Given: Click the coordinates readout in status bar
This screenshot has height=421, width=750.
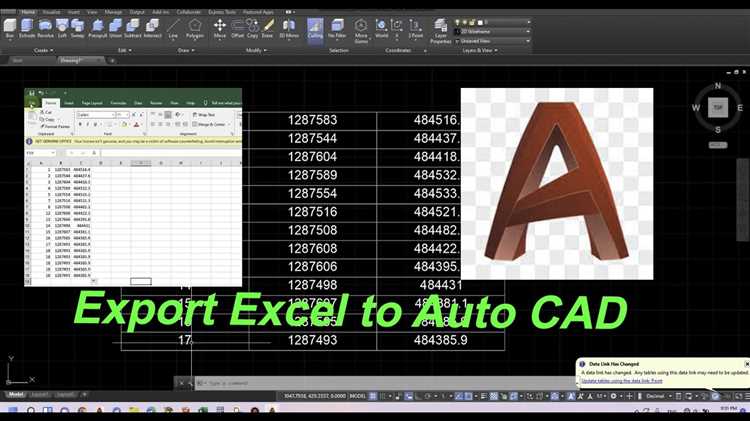Looking at the screenshot, I should pos(315,396).
